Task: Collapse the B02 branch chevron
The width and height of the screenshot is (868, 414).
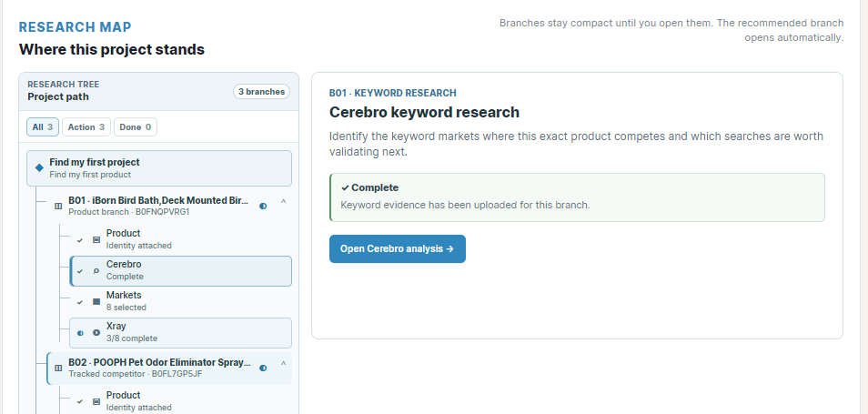Action: point(284,364)
